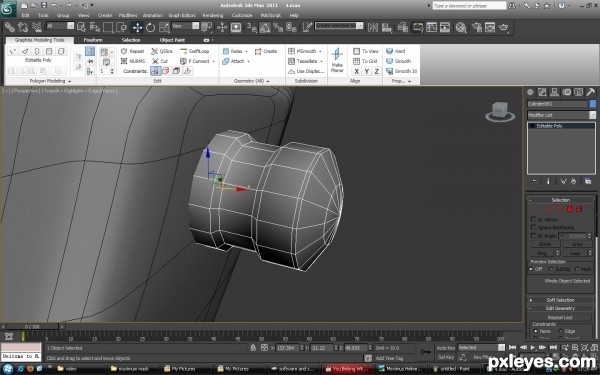
Task: Open the Hierarchy panel icon
Action: pyautogui.click(x=554, y=92)
